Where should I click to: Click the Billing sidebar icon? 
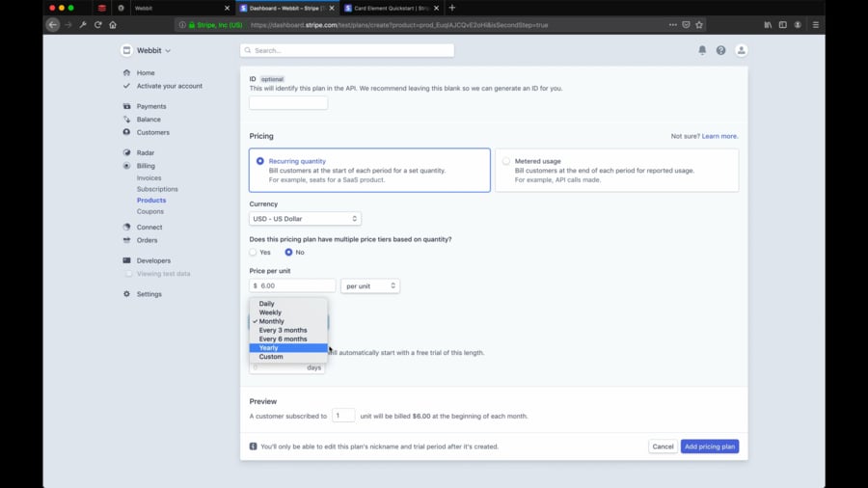click(x=126, y=166)
